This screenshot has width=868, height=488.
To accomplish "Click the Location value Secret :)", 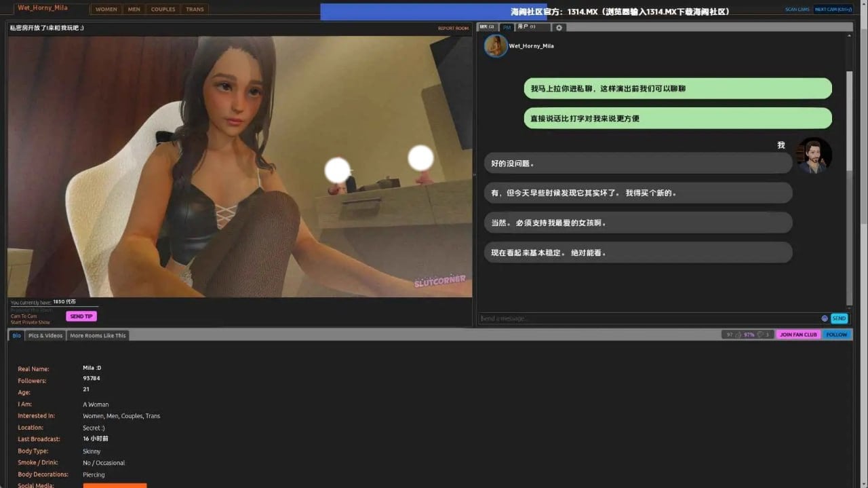I will pos(94,428).
